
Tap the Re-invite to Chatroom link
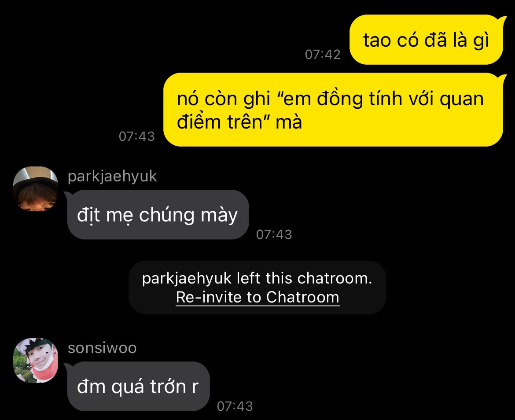point(257,297)
